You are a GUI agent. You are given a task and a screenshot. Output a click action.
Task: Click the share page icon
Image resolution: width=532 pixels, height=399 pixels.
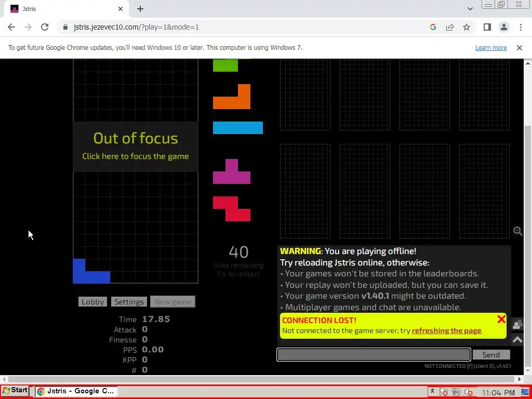click(450, 27)
